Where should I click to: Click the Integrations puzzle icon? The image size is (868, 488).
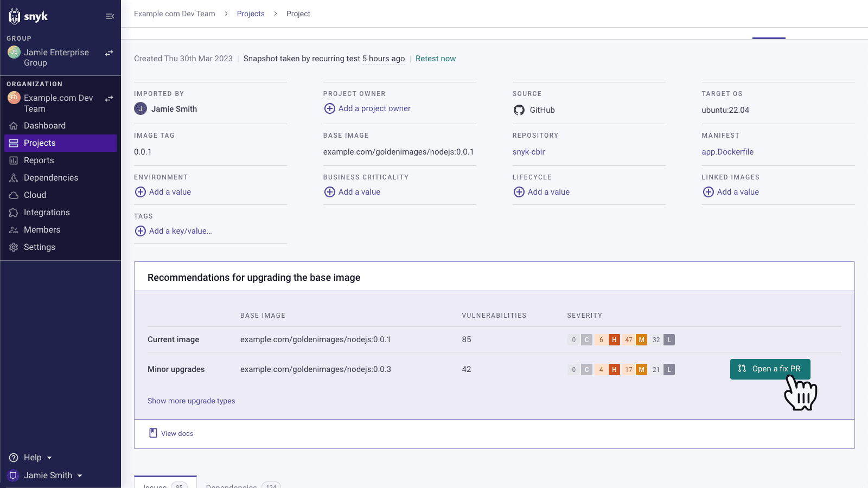click(14, 213)
